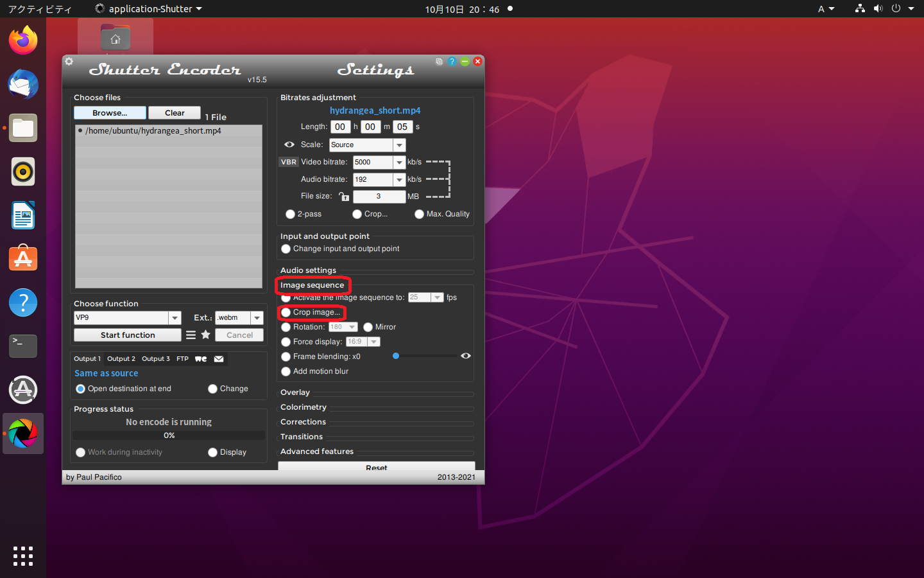Switch to the FTP tab
The width and height of the screenshot is (924, 578).
183,359
